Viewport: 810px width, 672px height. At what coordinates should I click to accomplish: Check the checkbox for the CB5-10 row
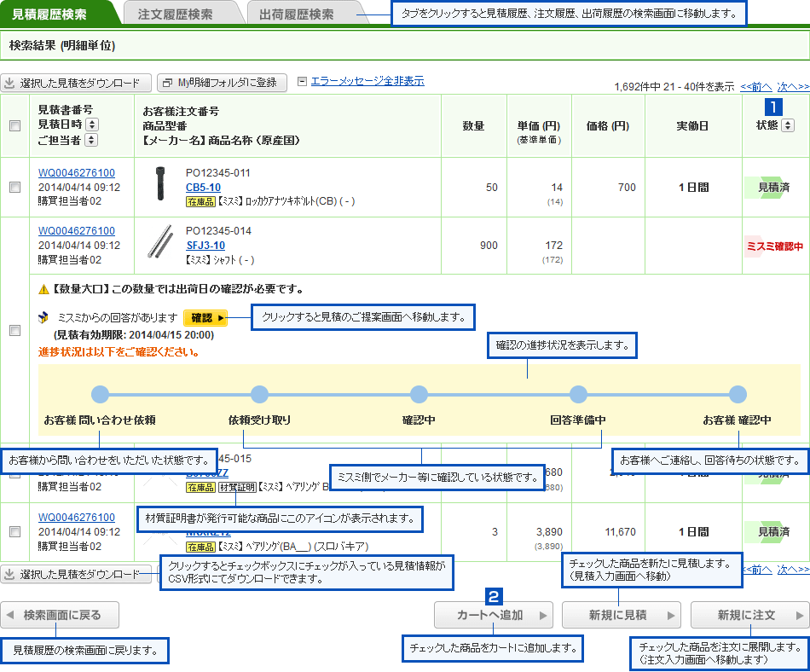click(x=14, y=188)
